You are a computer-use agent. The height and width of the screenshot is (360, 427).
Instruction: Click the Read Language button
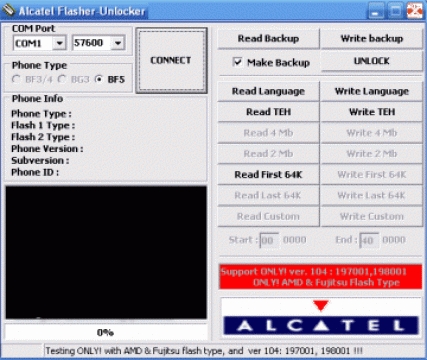click(x=268, y=91)
